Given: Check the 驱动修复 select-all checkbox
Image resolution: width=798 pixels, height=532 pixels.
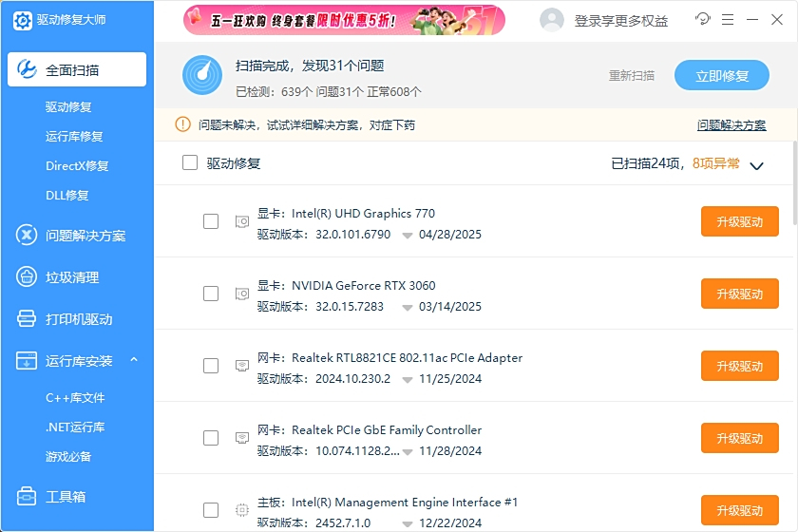Looking at the screenshot, I should point(190,163).
